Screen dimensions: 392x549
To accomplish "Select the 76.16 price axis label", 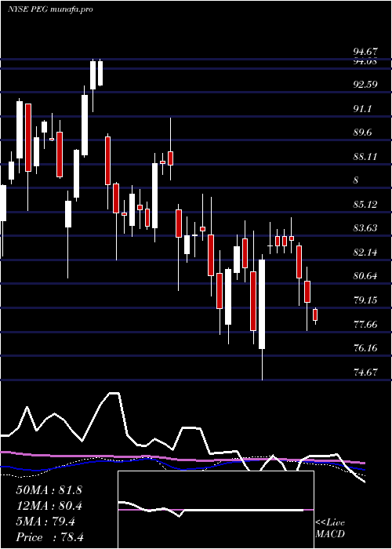I will tap(365, 348).
